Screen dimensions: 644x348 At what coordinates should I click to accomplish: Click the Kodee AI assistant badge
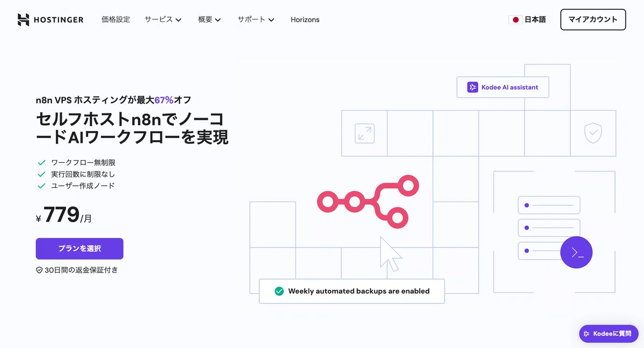[503, 87]
